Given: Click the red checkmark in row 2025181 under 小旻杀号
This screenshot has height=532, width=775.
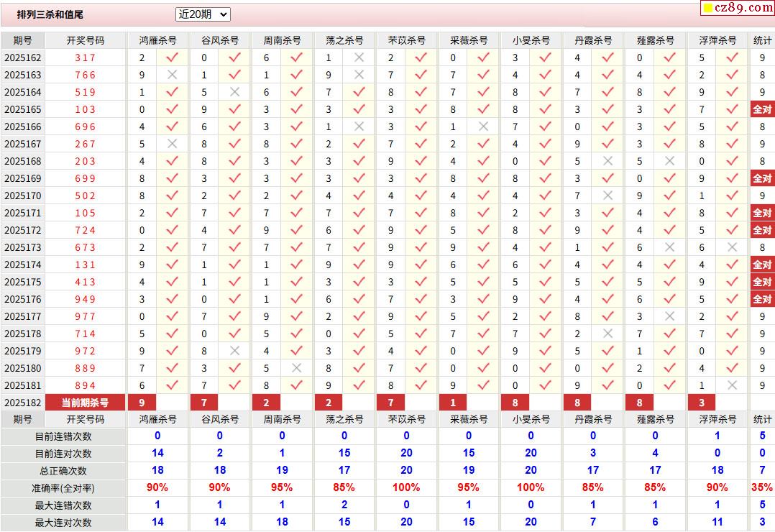Looking at the screenshot, I should tap(546, 385).
